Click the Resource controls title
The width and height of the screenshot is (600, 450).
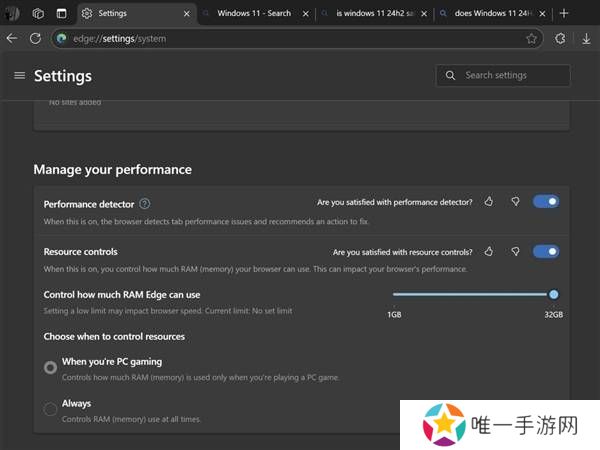click(x=80, y=252)
